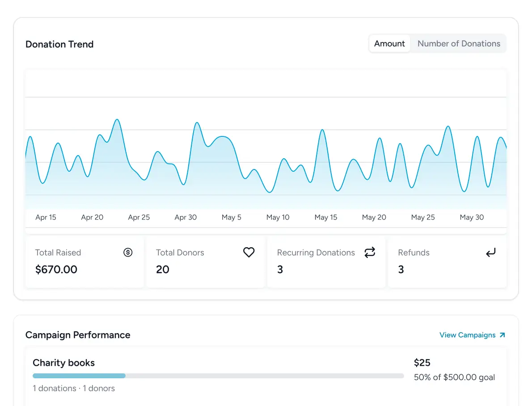This screenshot has width=532, height=406.
Task: Click the Apr 20 axis label
Action: pyautogui.click(x=92, y=217)
